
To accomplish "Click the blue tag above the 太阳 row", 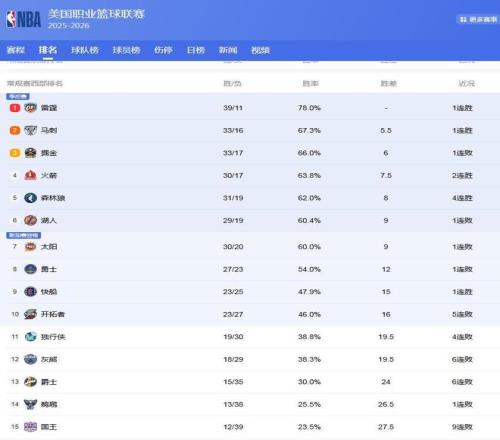I will tap(23, 235).
